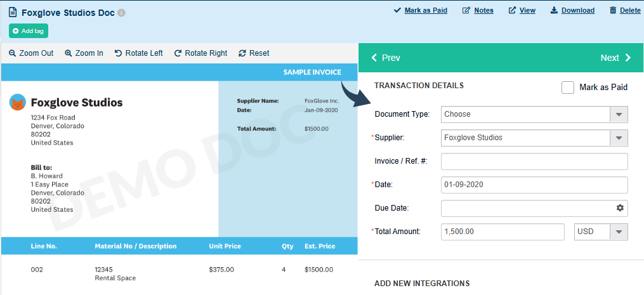Click the Invoice / Ref. # field
This screenshot has width=644, height=295.
(534, 161)
